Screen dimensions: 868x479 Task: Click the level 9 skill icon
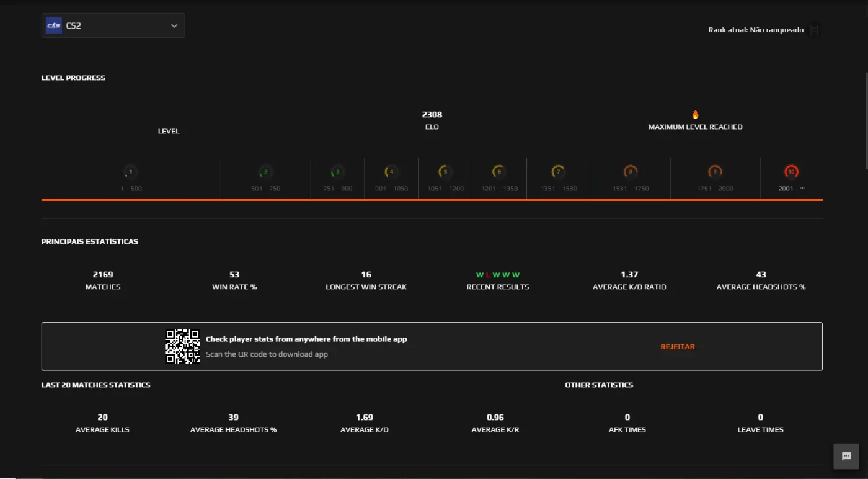[x=715, y=172]
